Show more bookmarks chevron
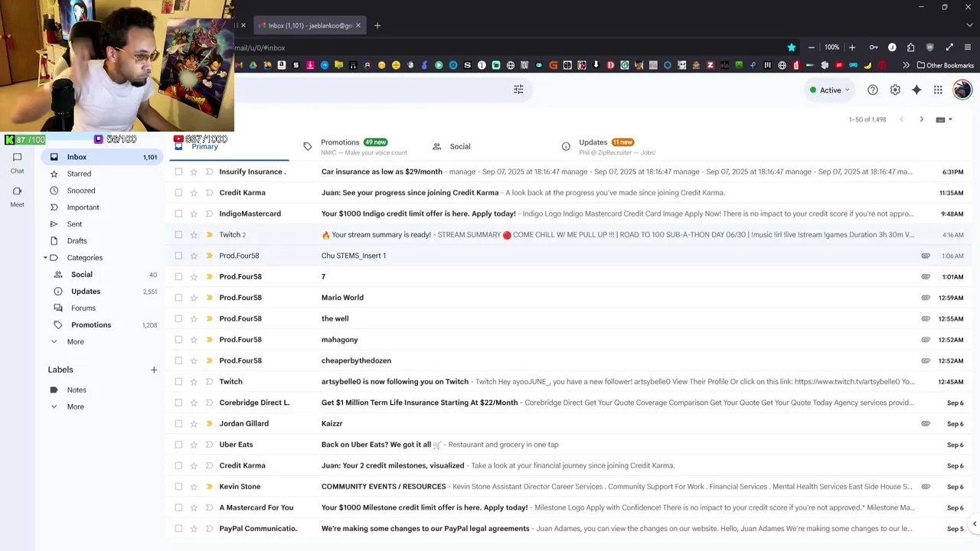 (x=906, y=66)
